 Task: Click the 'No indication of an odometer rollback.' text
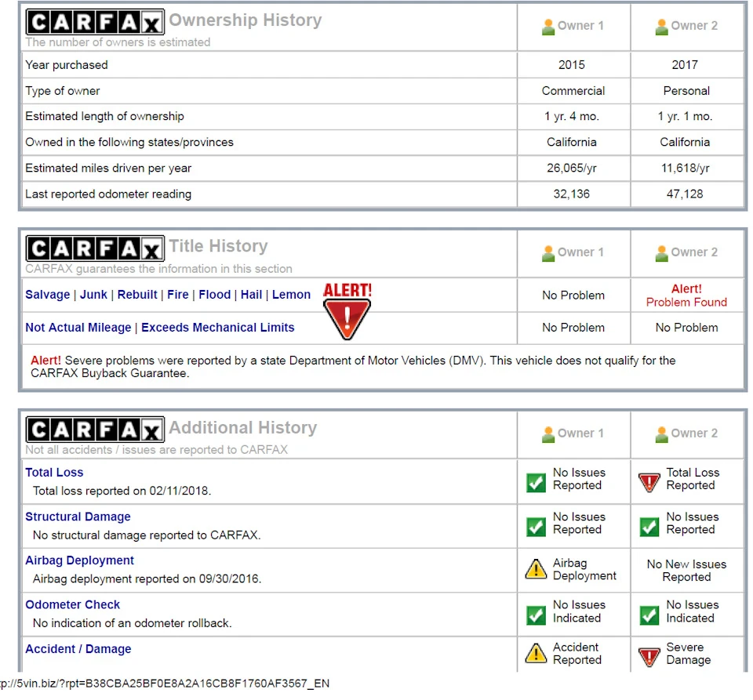pyautogui.click(x=132, y=623)
